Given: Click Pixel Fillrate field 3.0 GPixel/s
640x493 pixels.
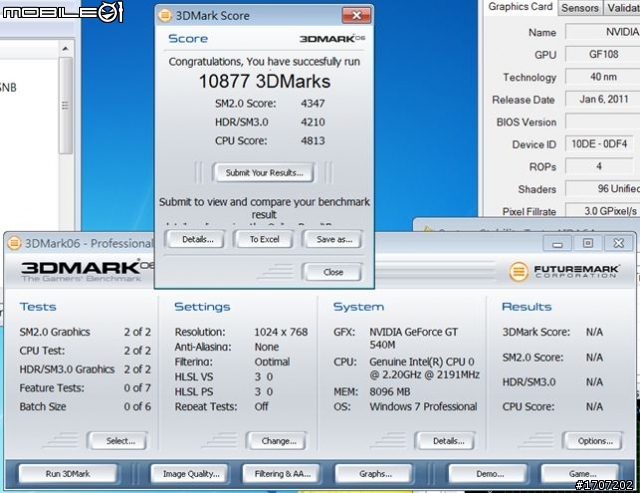Looking at the screenshot, I should coord(603,211).
